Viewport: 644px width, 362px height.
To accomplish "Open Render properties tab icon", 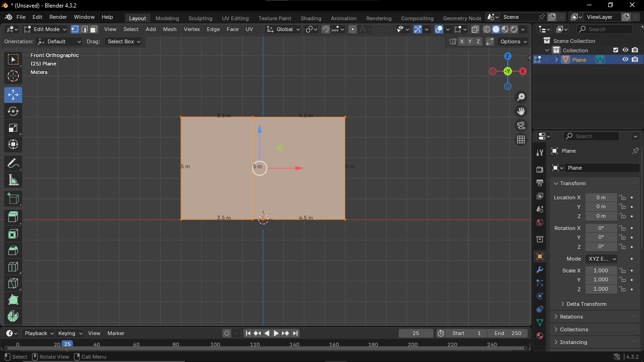I will click(540, 169).
